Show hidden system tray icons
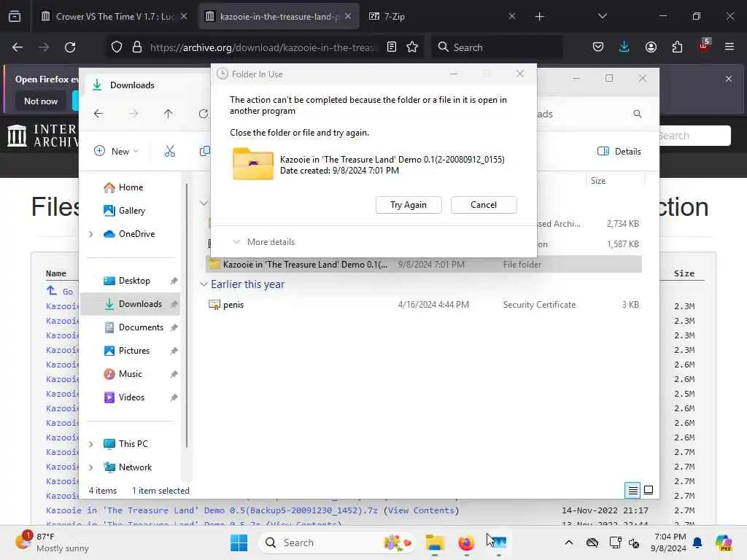This screenshot has width=747, height=560. [569, 542]
